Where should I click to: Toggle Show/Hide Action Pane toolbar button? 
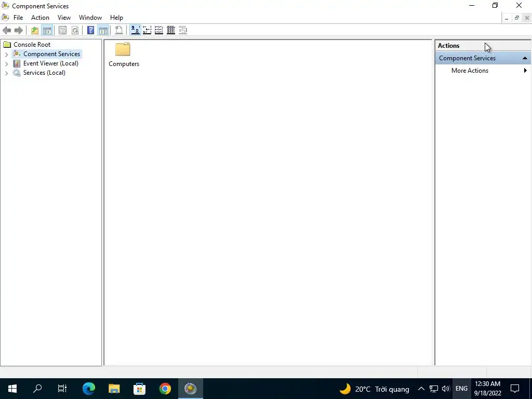pyautogui.click(x=103, y=30)
